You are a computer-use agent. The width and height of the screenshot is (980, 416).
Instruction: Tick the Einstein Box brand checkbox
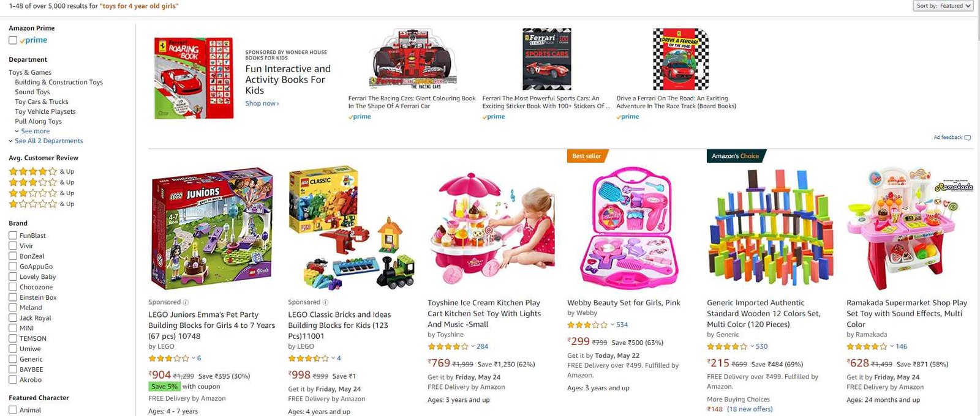[13, 297]
